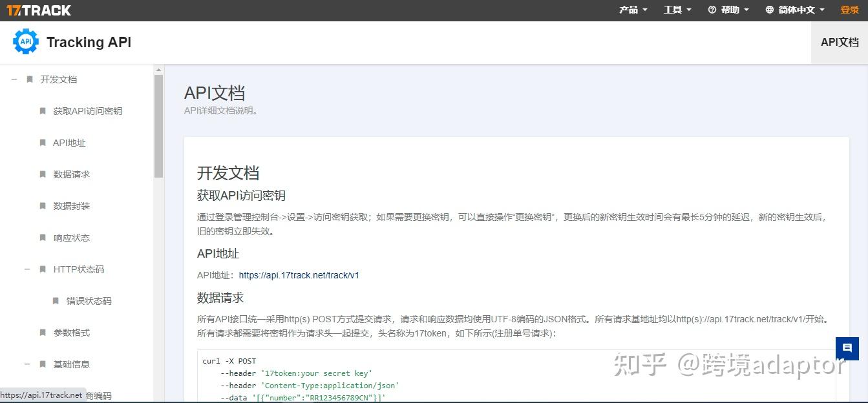
Task: Open the 工具 menu
Action: coord(676,9)
